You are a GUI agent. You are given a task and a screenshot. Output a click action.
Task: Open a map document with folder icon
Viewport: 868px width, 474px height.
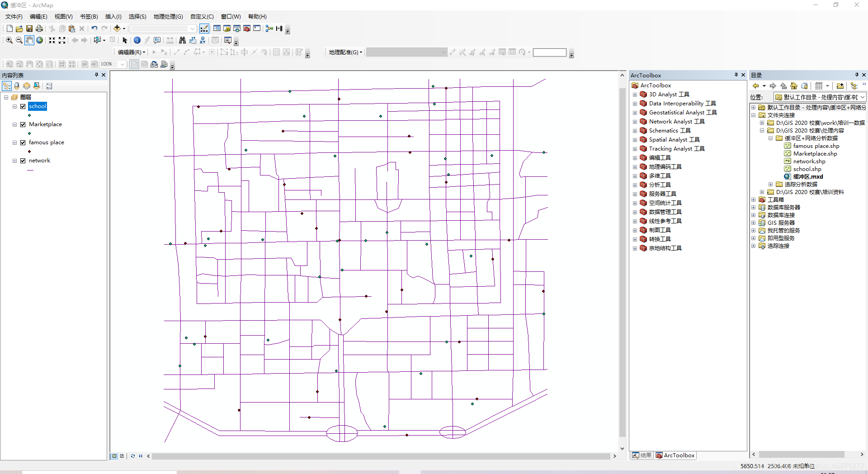click(19, 28)
